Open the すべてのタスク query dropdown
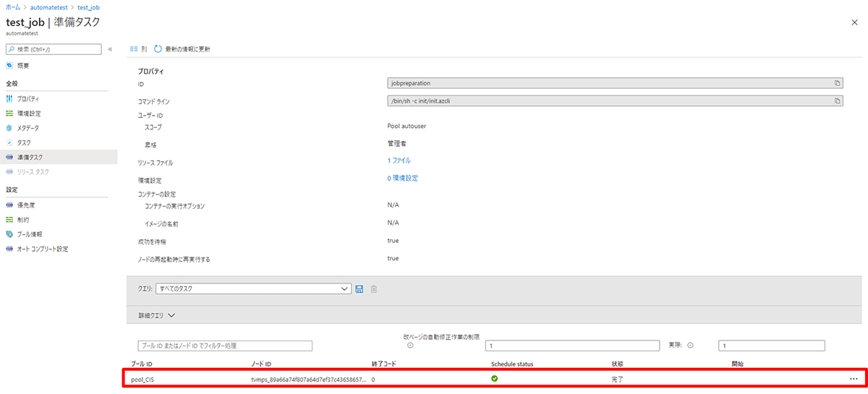 point(253,288)
